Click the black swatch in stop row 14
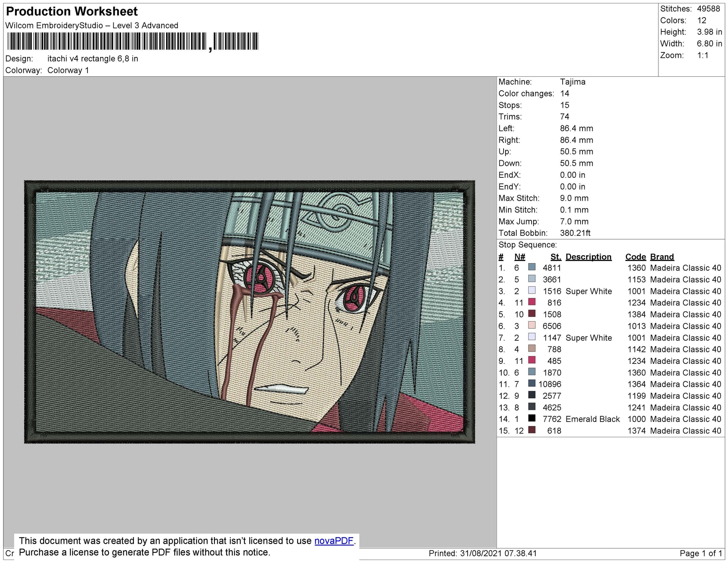The height and width of the screenshot is (563, 728). tap(532, 418)
